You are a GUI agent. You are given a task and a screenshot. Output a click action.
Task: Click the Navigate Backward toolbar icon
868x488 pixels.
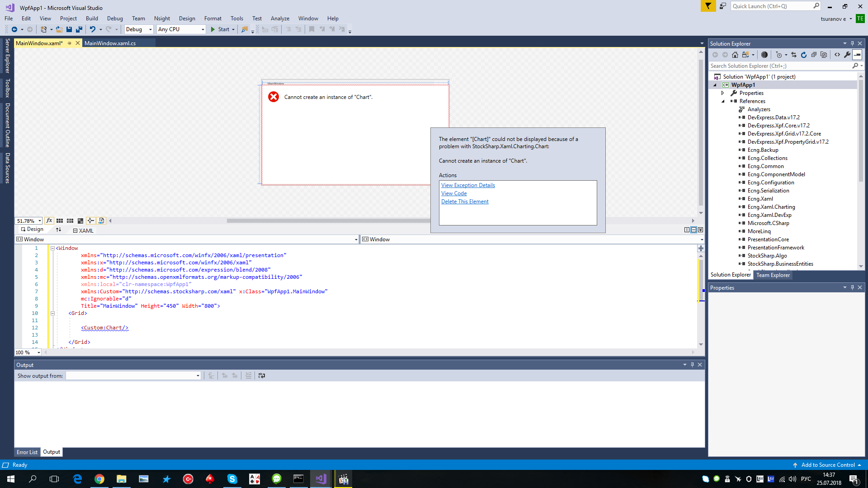point(14,29)
